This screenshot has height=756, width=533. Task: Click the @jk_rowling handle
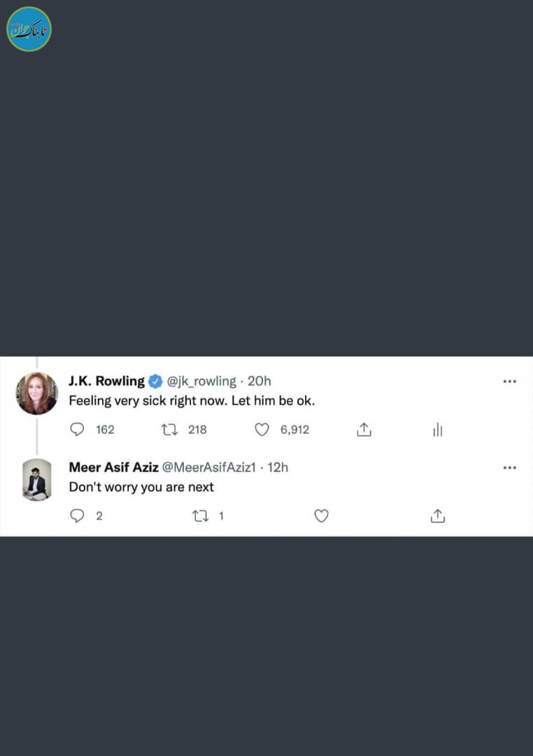coord(201,381)
